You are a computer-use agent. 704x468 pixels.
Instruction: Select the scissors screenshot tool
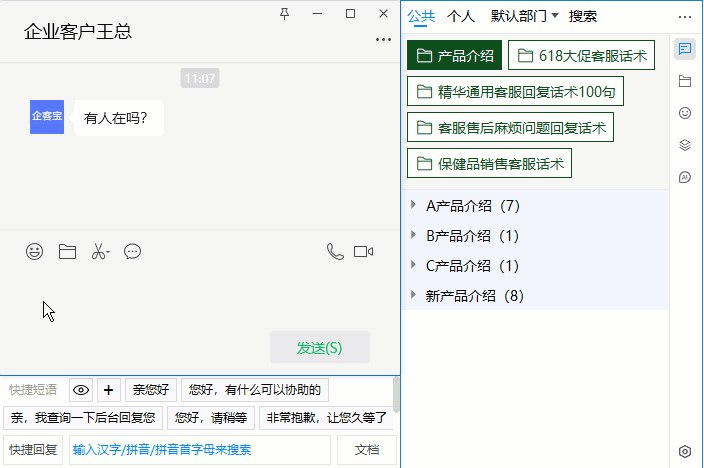pyautogui.click(x=99, y=252)
